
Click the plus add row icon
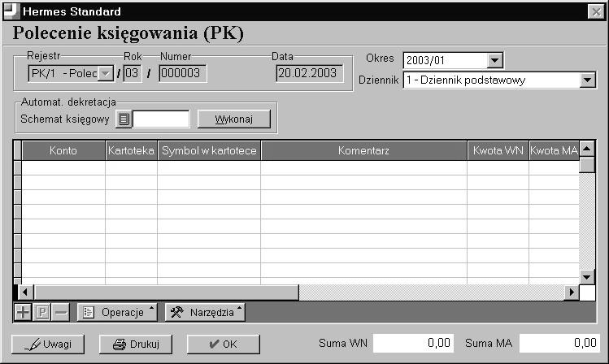tap(23, 312)
